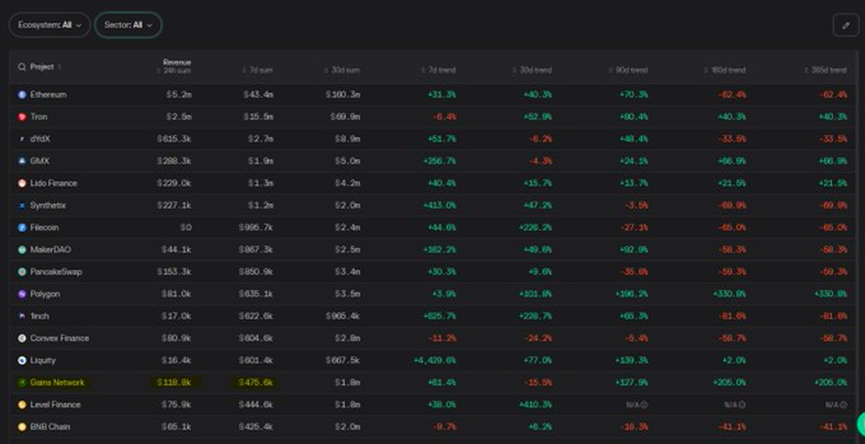Click the Liquity project icon

(x=22, y=360)
